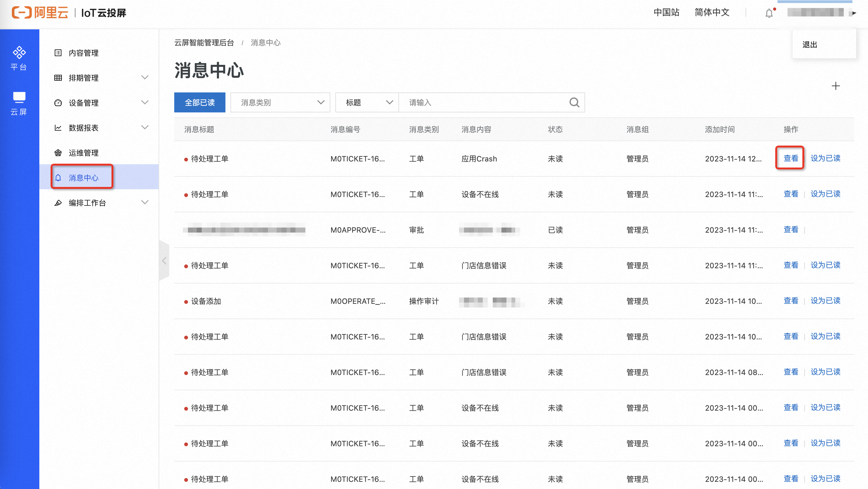The image size is (868, 489).
Task: Click the blurred account name in header
Action: point(815,13)
